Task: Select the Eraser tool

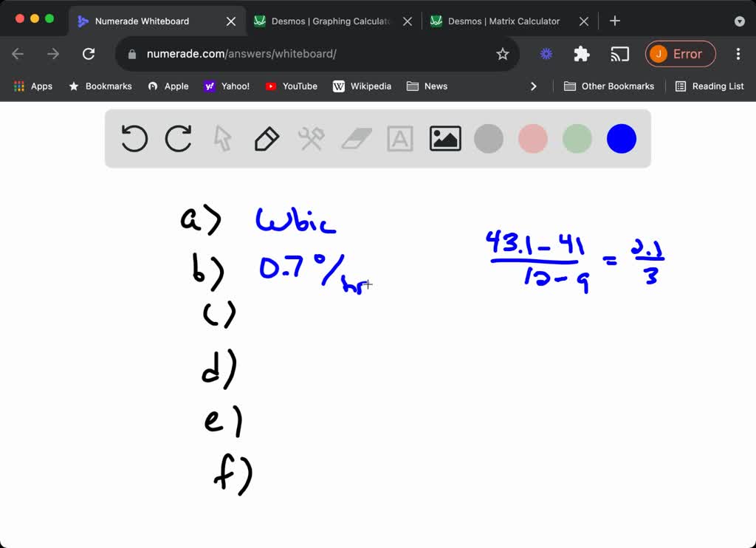Action: pos(356,138)
